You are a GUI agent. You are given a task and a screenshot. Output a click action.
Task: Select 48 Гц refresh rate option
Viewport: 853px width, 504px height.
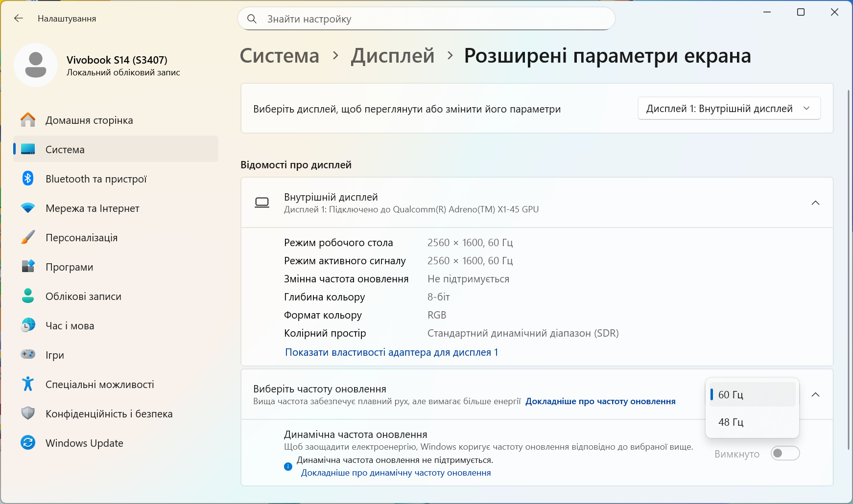click(753, 422)
